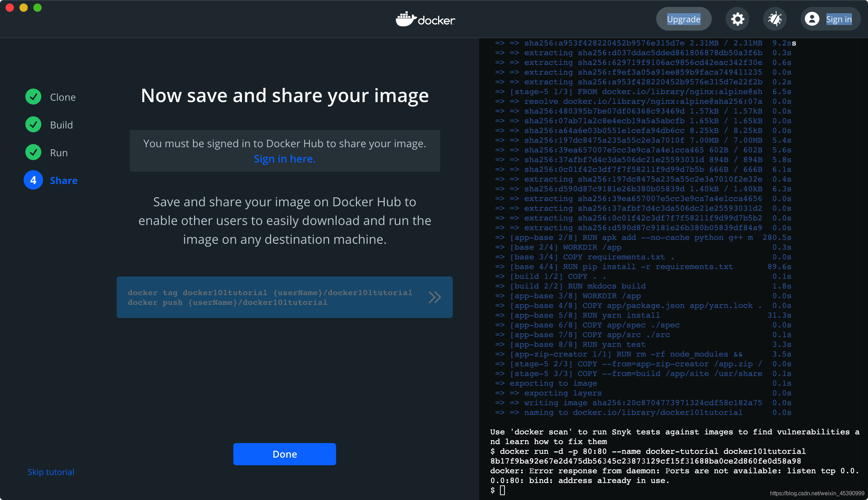Click the Docker whale logo
Image resolution: width=868 pixels, height=500 pixels.
tap(425, 19)
